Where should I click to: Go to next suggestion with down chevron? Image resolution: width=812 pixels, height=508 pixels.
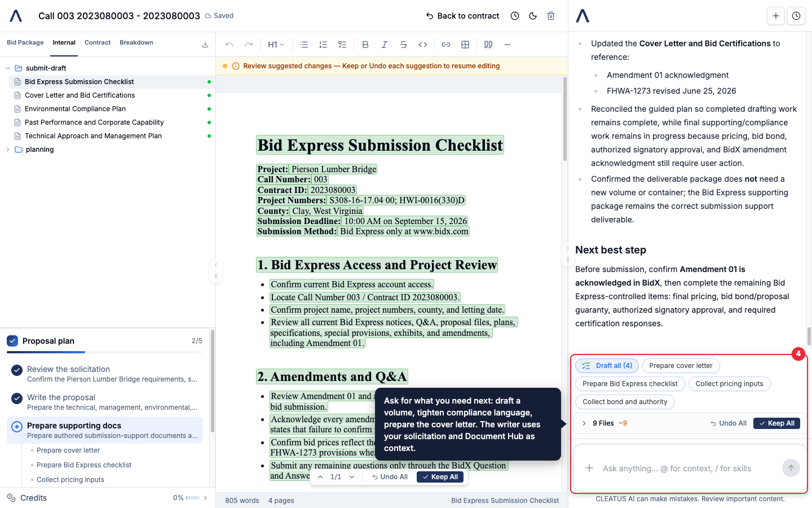(x=352, y=477)
